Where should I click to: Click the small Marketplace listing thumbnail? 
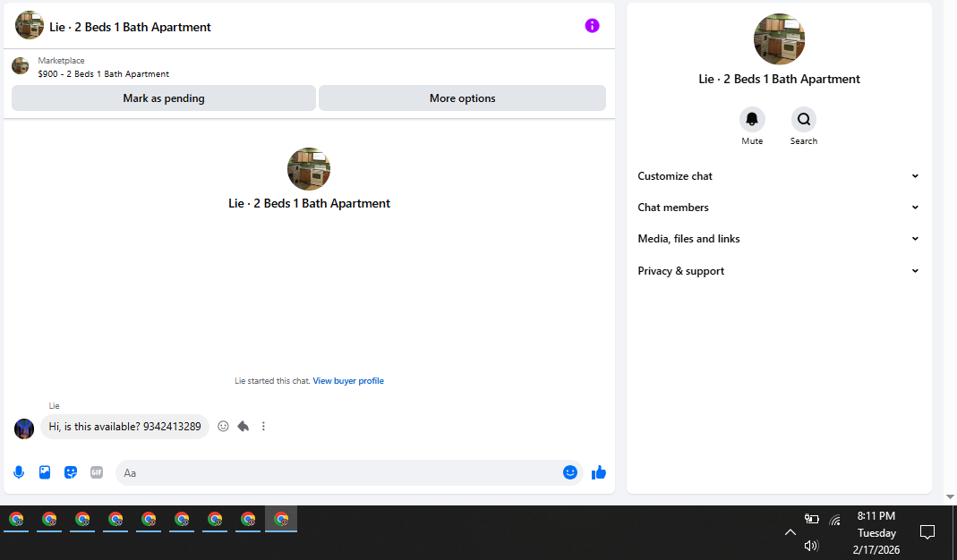20,66
